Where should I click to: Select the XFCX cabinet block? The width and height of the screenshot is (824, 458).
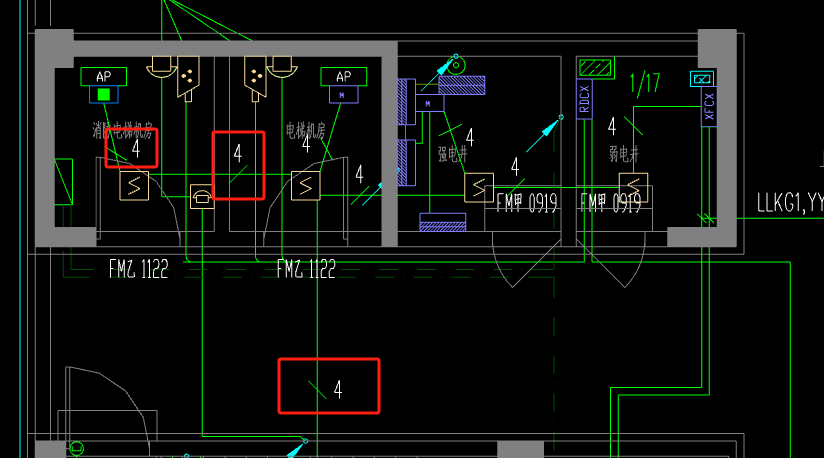coord(709,107)
